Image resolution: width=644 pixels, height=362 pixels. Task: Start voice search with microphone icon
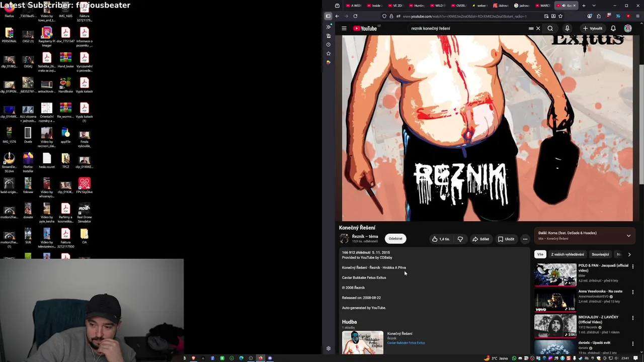(567, 29)
